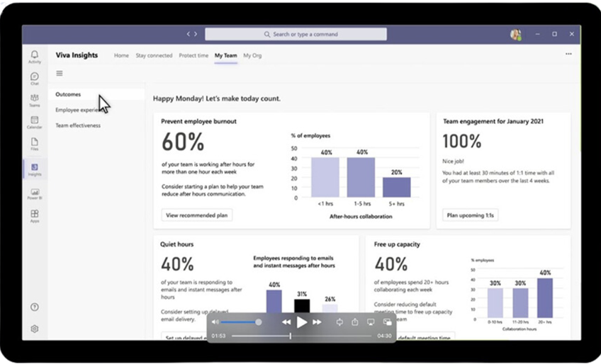The image size is (601, 364).
Task: Click the After-hours collaboration chart label
Action: tap(361, 217)
